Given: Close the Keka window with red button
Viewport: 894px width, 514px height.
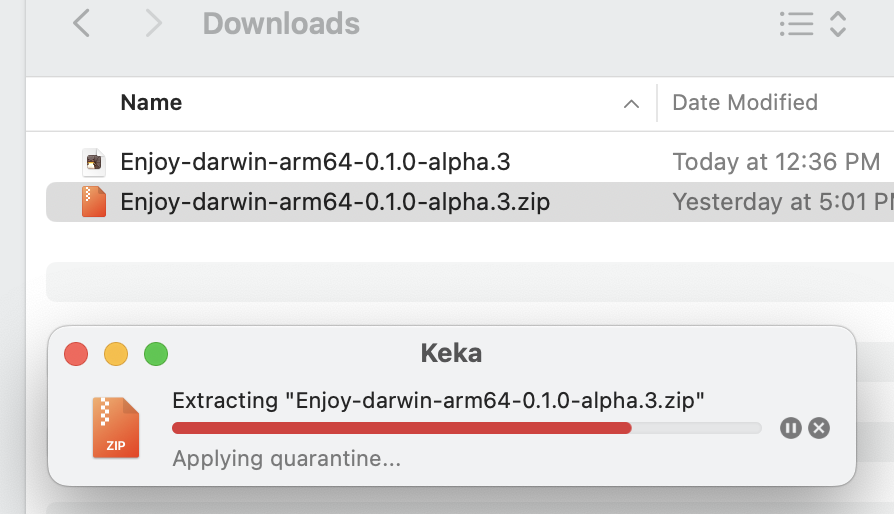Looking at the screenshot, I should pos(76,354).
